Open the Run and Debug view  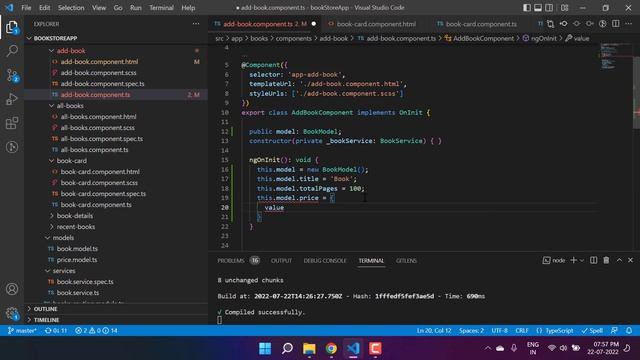[x=12, y=99]
